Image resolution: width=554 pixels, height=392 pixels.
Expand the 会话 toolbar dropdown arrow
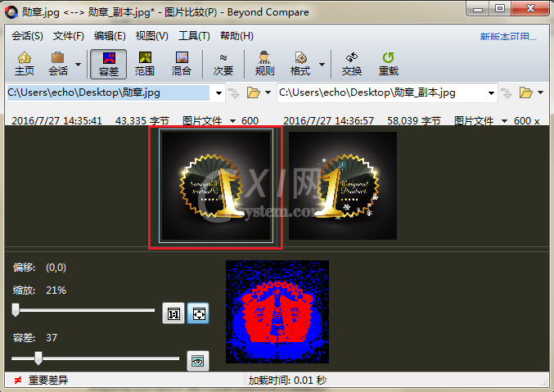(x=78, y=65)
